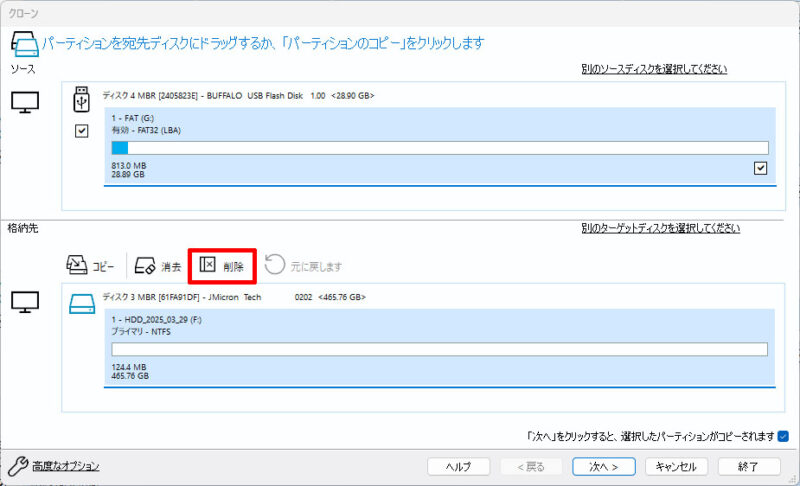Click the wrench advanced options icon

[17, 466]
